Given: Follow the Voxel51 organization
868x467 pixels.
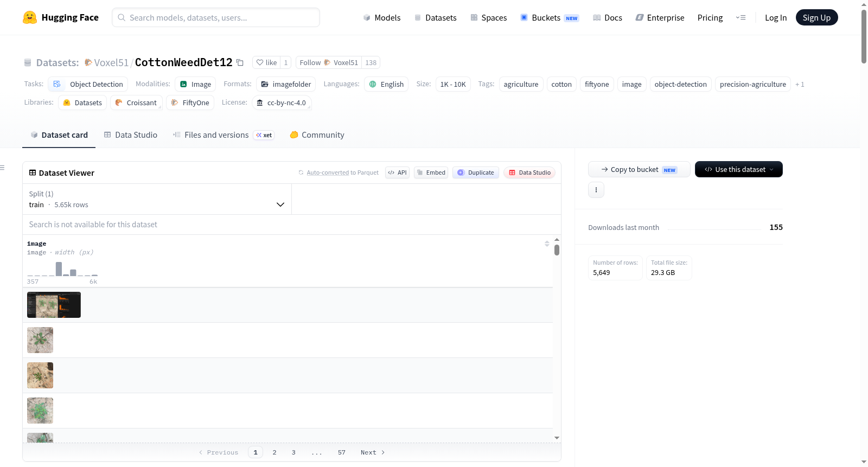Looking at the screenshot, I should click(x=329, y=62).
